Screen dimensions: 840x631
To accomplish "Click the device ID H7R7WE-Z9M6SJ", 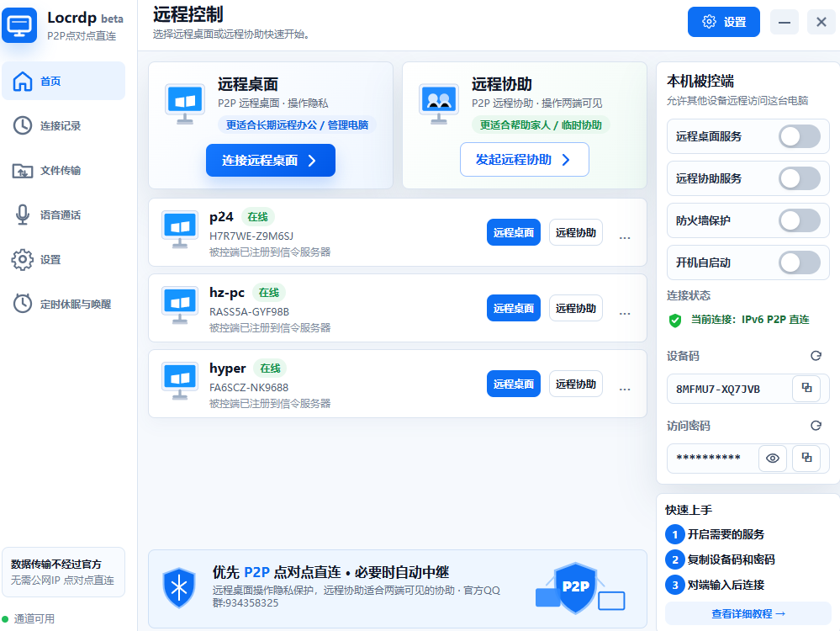I will [251, 236].
